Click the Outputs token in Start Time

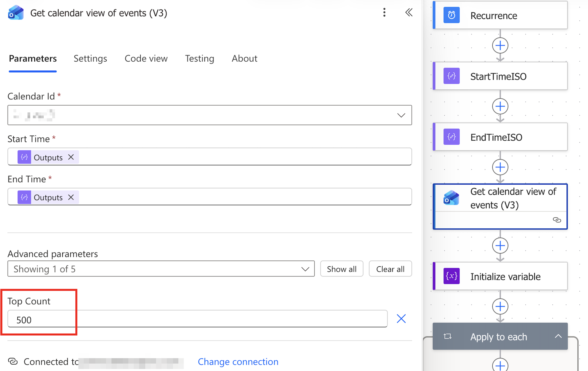click(x=48, y=157)
